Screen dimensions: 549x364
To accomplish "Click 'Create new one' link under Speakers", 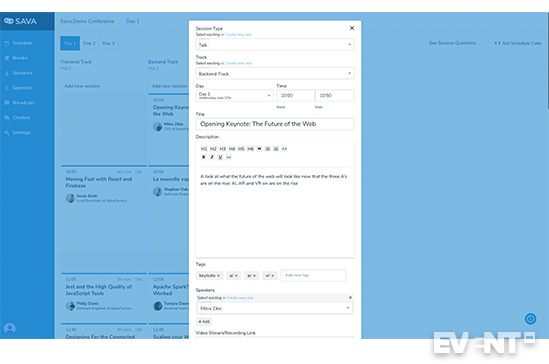I will pyautogui.click(x=240, y=298).
